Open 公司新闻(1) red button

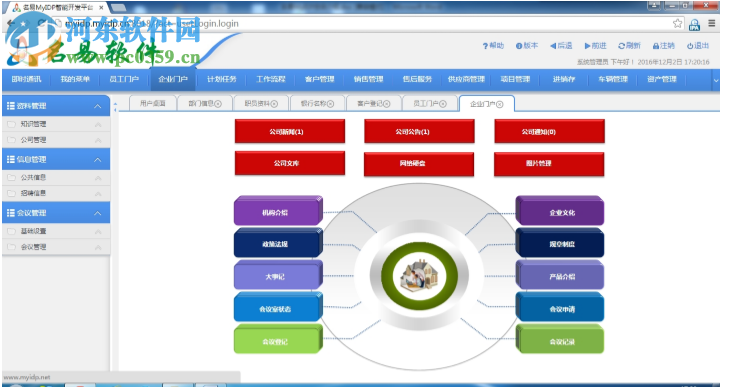(x=290, y=132)
